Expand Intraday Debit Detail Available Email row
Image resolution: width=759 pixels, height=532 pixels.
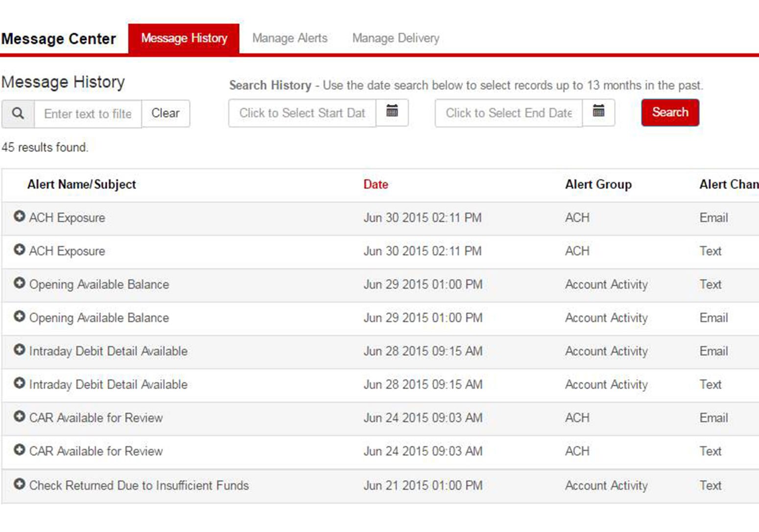pos(19,350)
